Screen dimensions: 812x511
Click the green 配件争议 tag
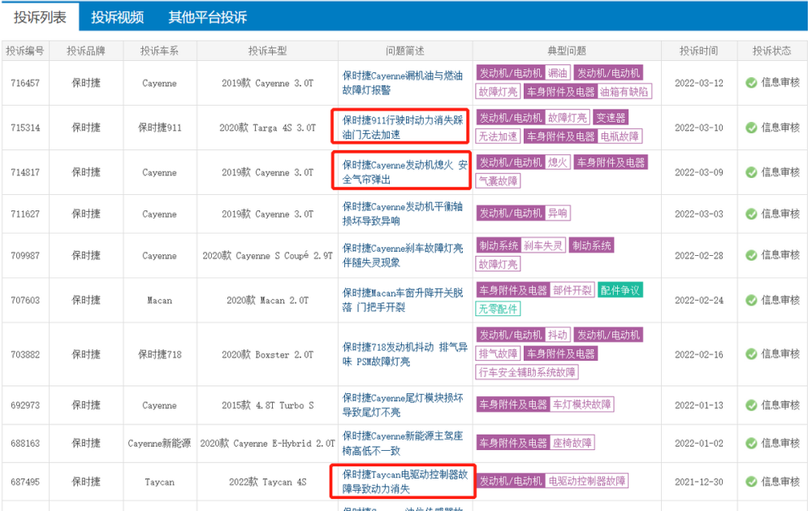620,290
